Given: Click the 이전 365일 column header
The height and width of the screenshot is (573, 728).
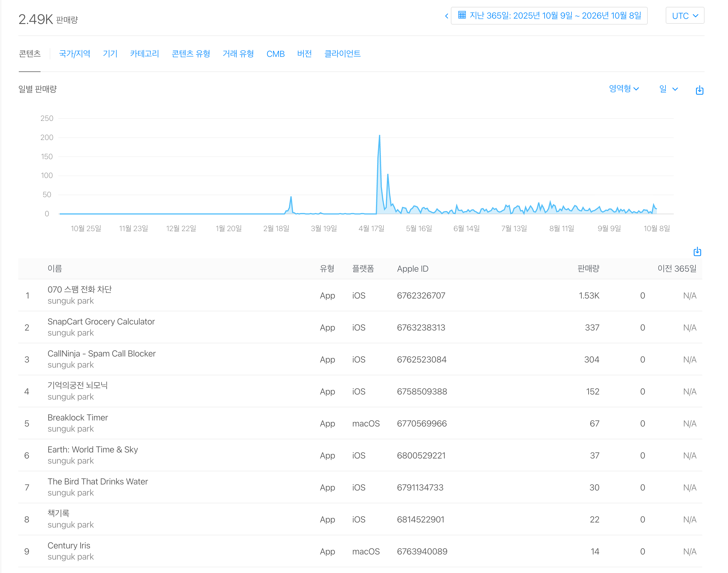Looking at the screenshot, I should 677,269.
